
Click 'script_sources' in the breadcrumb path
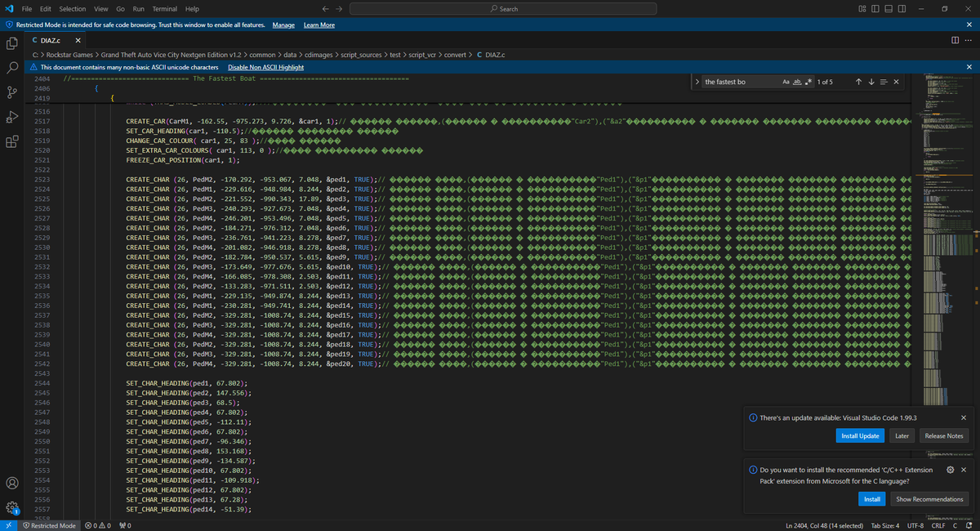tap(361, 55)
